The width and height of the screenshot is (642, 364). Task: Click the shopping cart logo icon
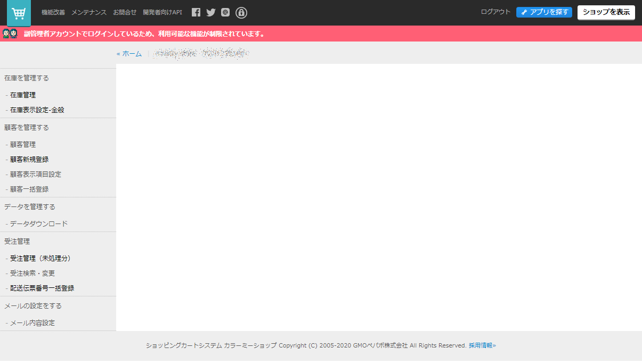coord(19,13)
